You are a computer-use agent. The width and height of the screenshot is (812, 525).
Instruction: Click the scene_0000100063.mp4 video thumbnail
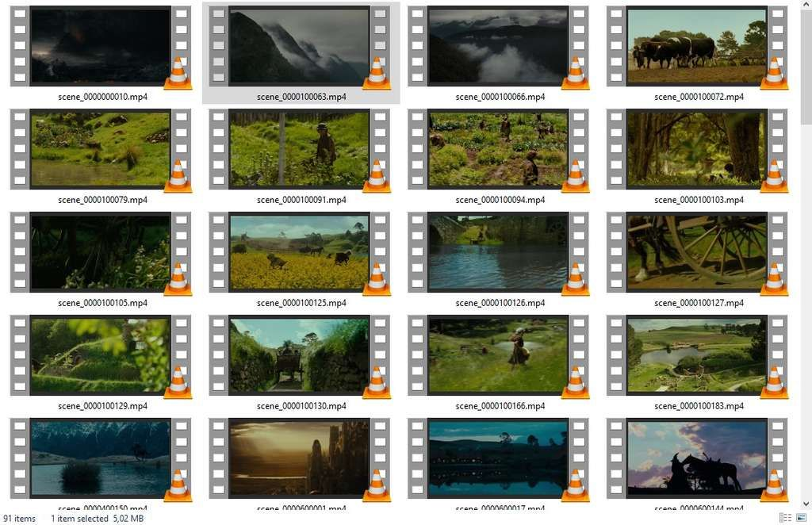click(299, 46)
